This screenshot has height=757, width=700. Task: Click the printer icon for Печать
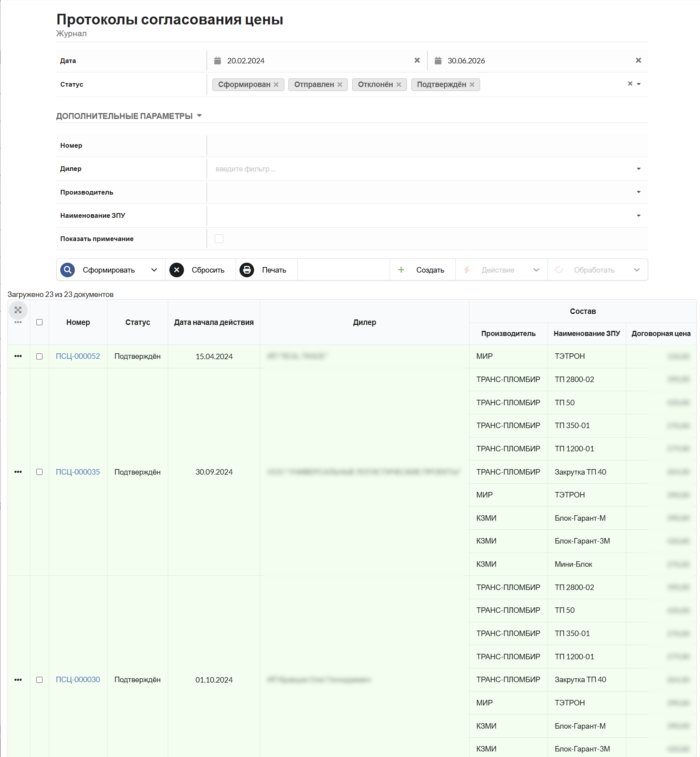(x=247, y=270)
